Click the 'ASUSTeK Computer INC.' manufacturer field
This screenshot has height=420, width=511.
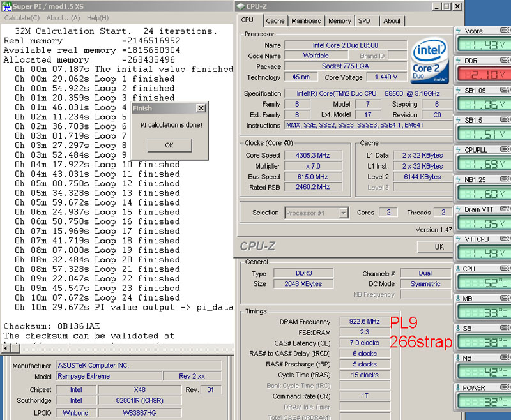pyautogui.click(x=139, y=365)
